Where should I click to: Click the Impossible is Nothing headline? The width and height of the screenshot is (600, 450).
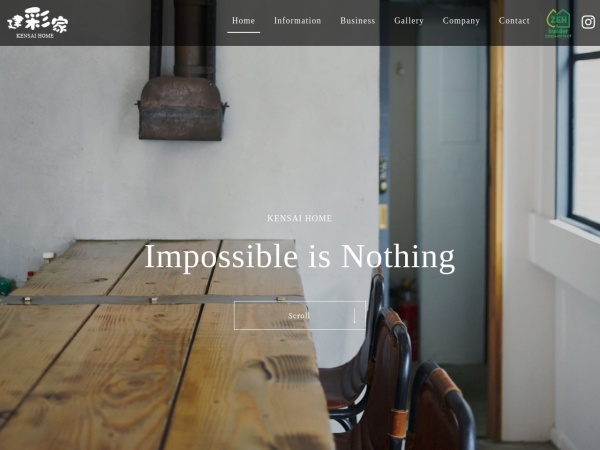(300, 257)
